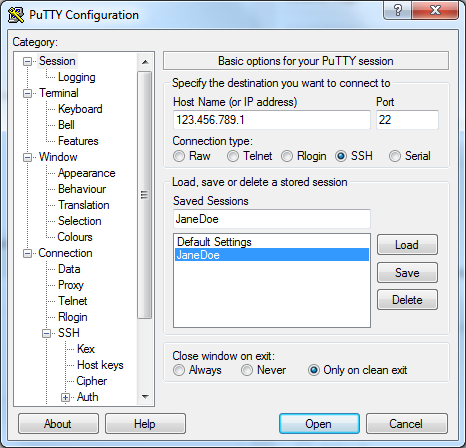The width and height of the screenshot is (466, 448).
Task: Open the Kex category
Action: (x=86, y=349)
